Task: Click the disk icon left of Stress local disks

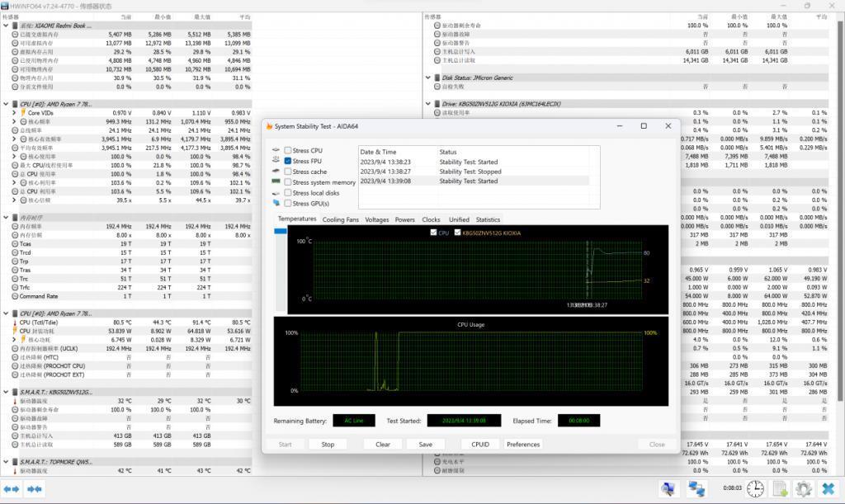Action: [276, 193]
